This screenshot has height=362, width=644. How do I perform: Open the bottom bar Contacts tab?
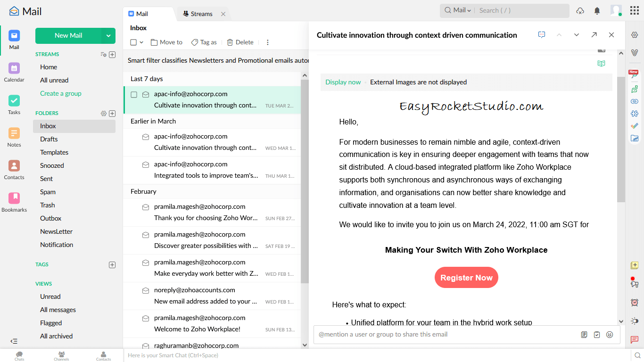click(x=103, y=356)
